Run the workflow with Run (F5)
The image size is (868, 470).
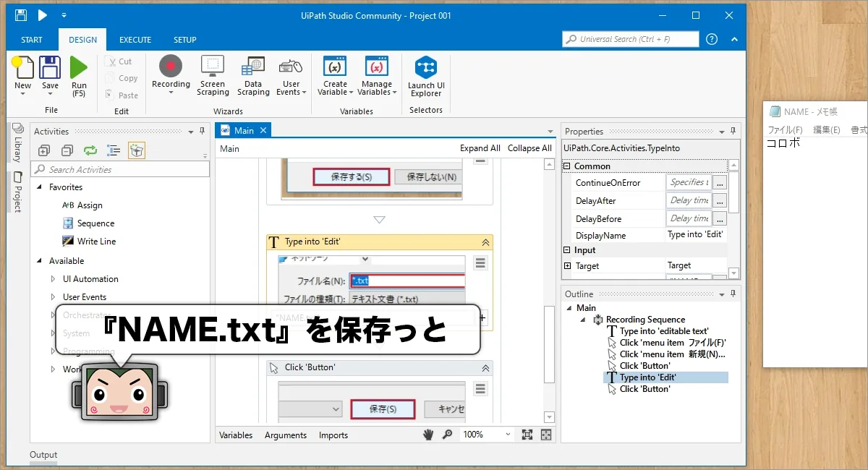pos(79,77)
